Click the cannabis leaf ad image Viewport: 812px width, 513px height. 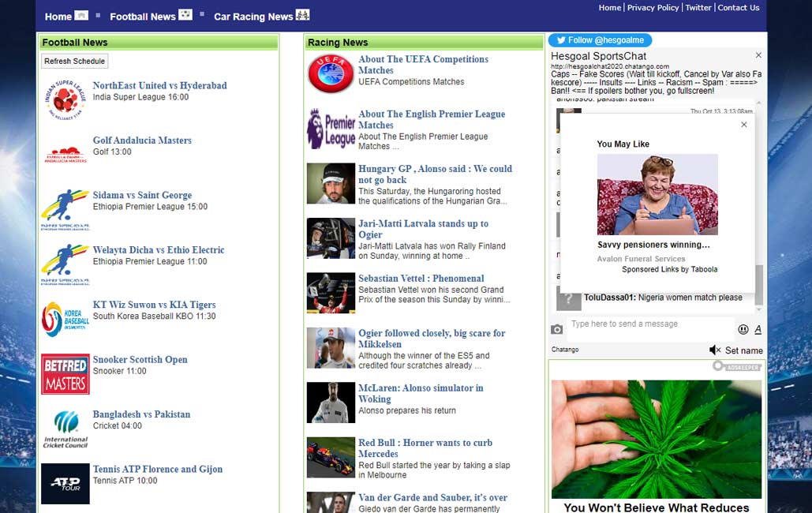[656, 440]
